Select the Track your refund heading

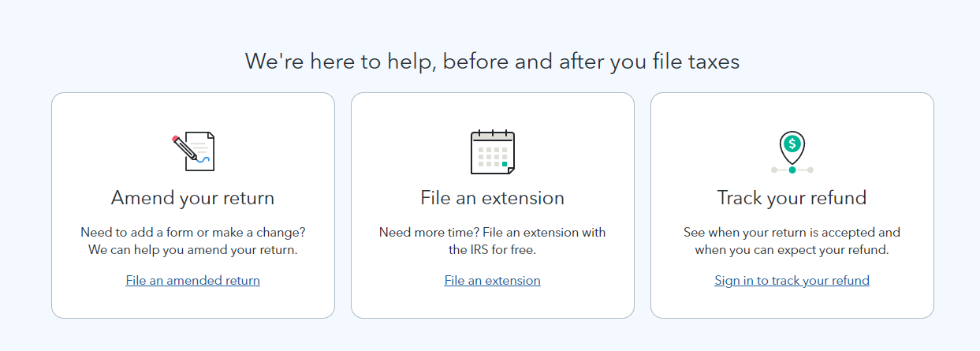click(792, 197)
